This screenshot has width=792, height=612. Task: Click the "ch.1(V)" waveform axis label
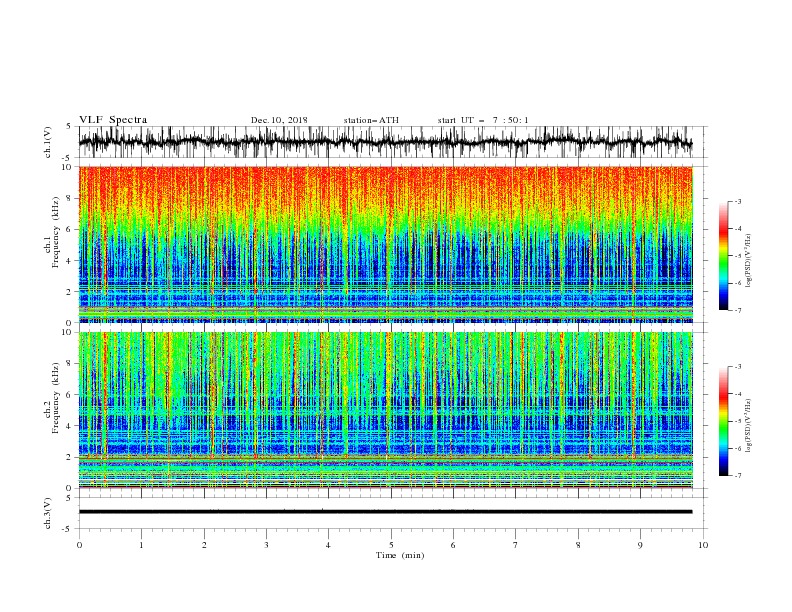pyautogui.click(x=48, y=142)
